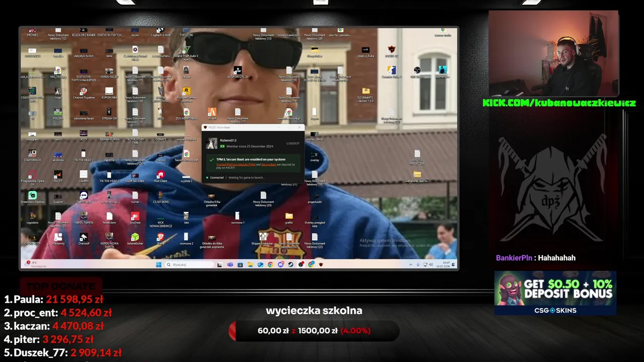Open the Riot Client desktop shortcut
The image size is (644, 362).
(160, 176)
